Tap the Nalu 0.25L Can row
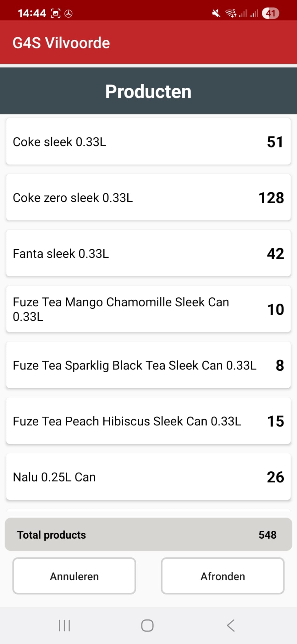Viewport: 297px width, 644px height. point(148,477)
